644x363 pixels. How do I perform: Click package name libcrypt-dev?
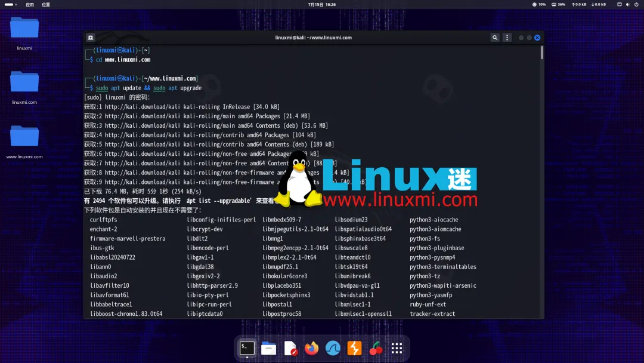click(x=205, y=229)
